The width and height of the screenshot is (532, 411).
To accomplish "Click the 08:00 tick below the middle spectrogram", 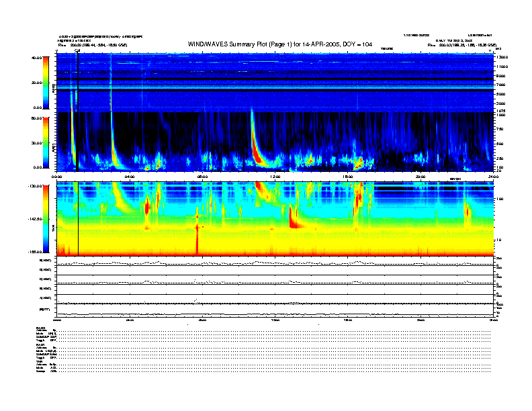I will click(x=202, y=177).
